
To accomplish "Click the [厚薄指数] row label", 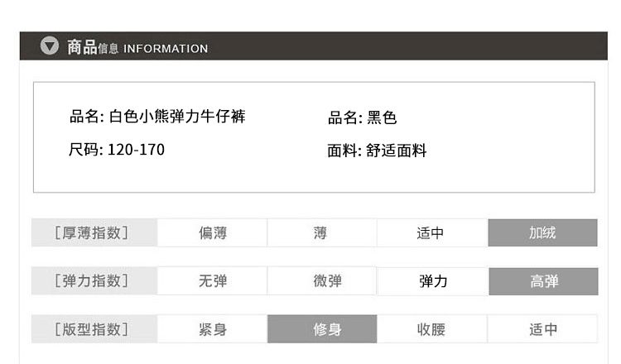I will click(92, 233).
